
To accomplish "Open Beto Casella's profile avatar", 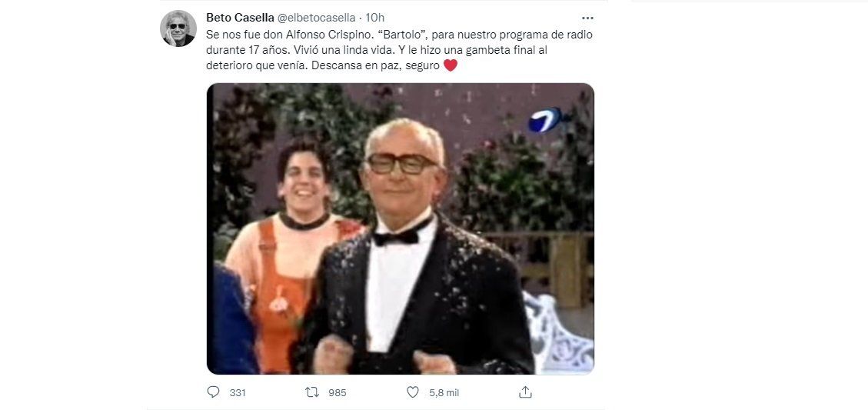I will pos(178,28).
